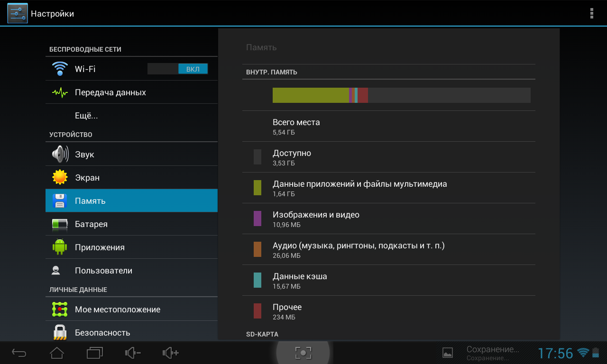This screenshot has height=364, width=607.
Task: Open Экран settings
Action: click(x=131, y=177)
